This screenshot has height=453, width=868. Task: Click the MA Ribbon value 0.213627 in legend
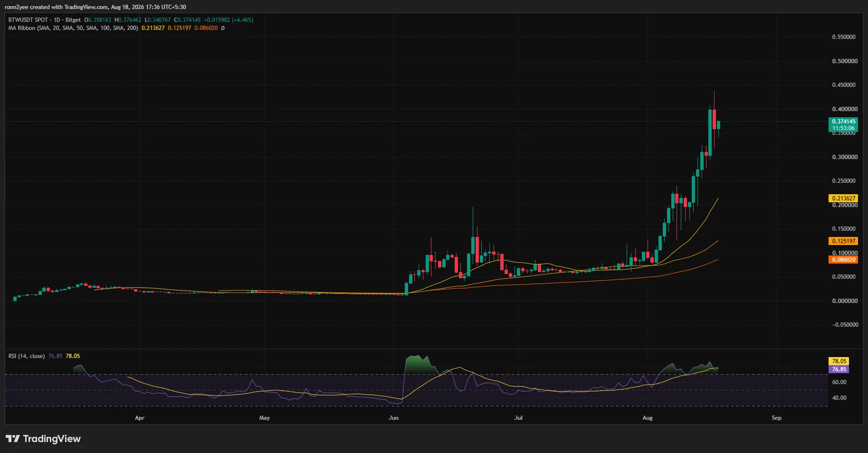pyautogui.click(x=153, y=28)
